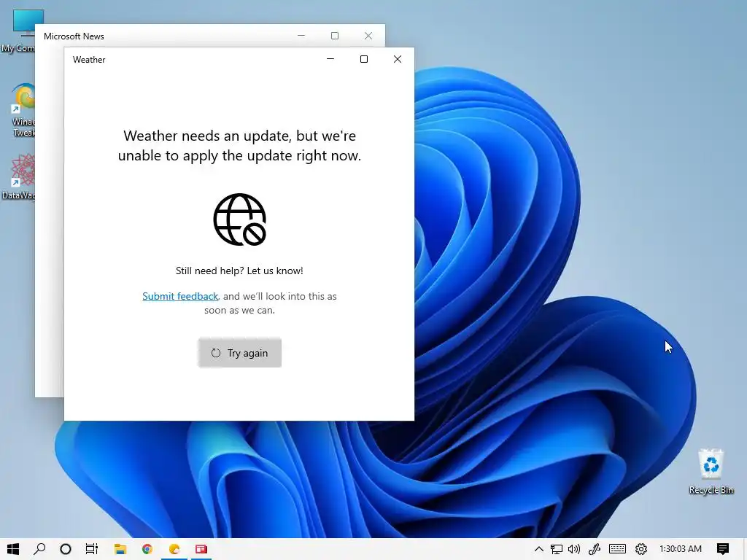Open the volume speaker tray icon
This screenshot has width=747, height=560.
tap(574, 549)
